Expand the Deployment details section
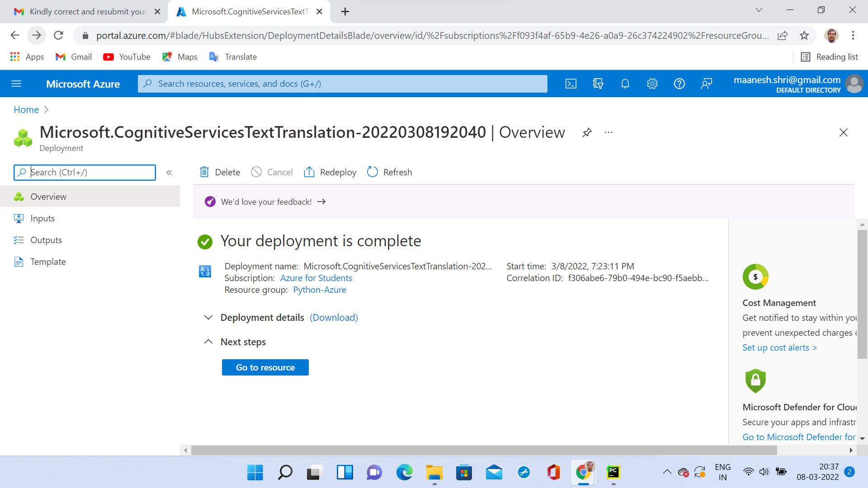The width and height of the screenshot is (868, 488). (x=208, y=317)
